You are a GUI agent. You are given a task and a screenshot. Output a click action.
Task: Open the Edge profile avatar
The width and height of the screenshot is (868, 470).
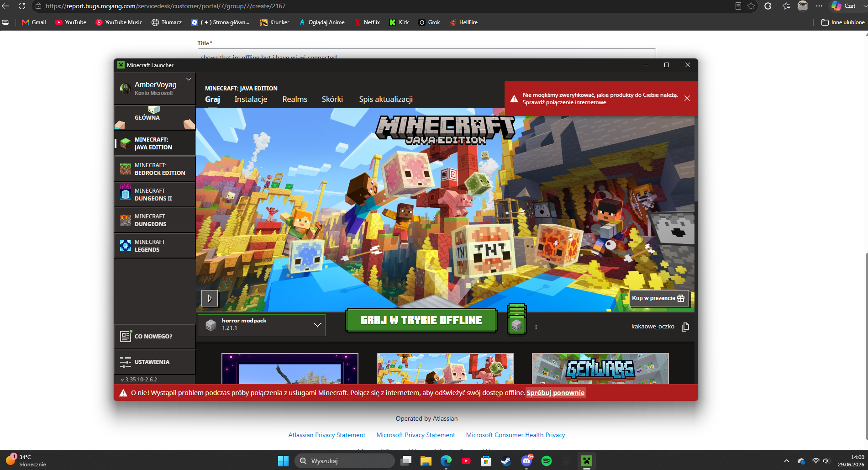point(803,6)
